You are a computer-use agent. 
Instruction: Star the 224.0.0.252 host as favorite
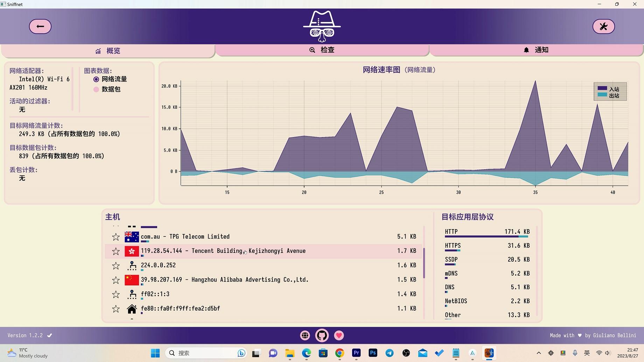point(116,265)
